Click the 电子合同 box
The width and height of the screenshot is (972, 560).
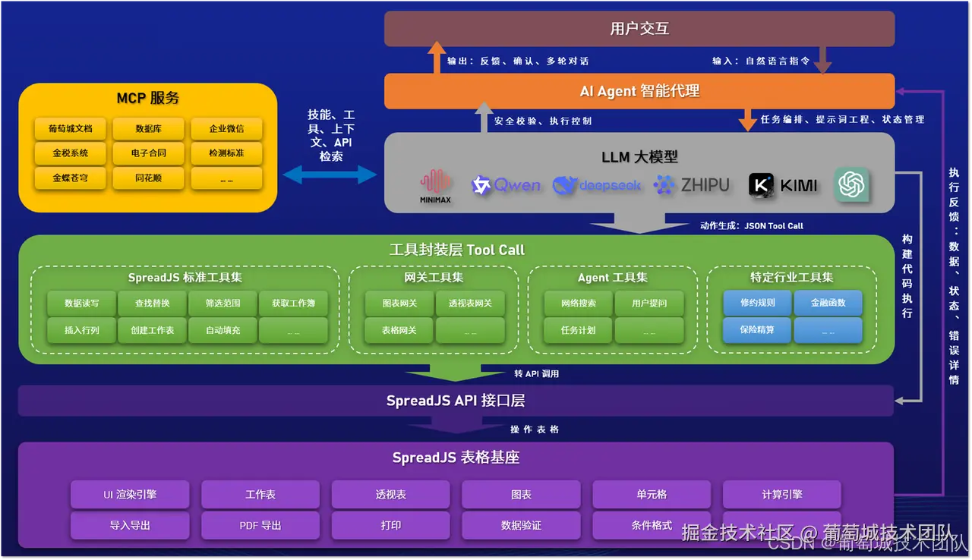149,153
